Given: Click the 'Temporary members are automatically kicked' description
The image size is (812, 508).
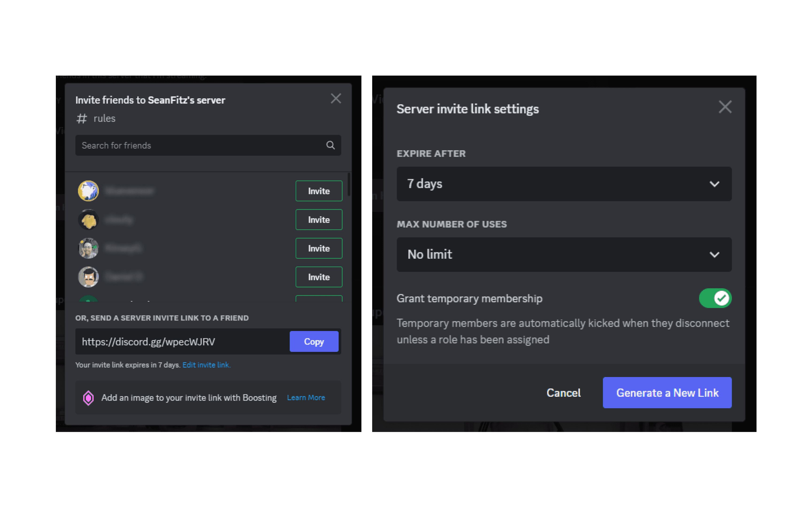Looking at the screenshot, I should [x=563, y=331].
